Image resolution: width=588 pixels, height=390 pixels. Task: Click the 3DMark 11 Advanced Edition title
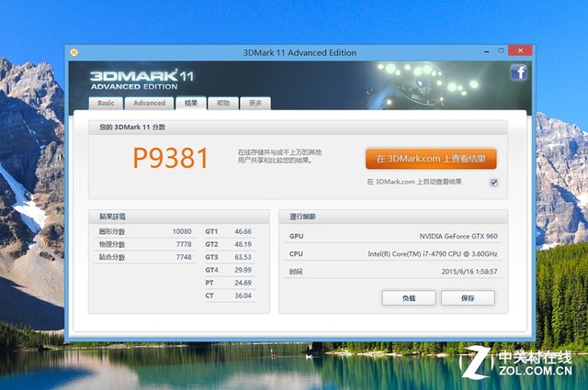point(300,53)
